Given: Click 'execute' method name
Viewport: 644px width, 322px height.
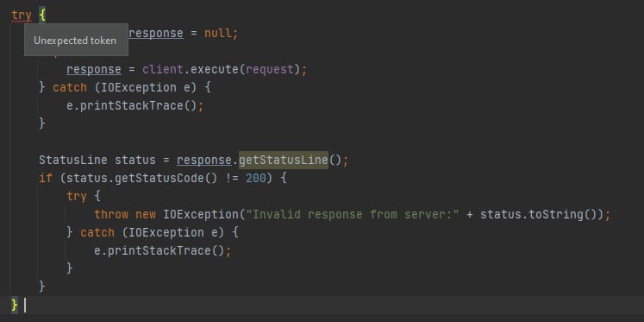Looking at the screenshot, I should (x=215, y=70).
